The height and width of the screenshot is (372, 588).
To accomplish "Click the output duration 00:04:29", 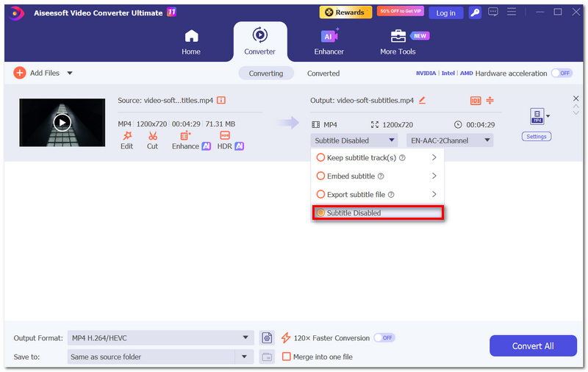I will click(481, 125).
